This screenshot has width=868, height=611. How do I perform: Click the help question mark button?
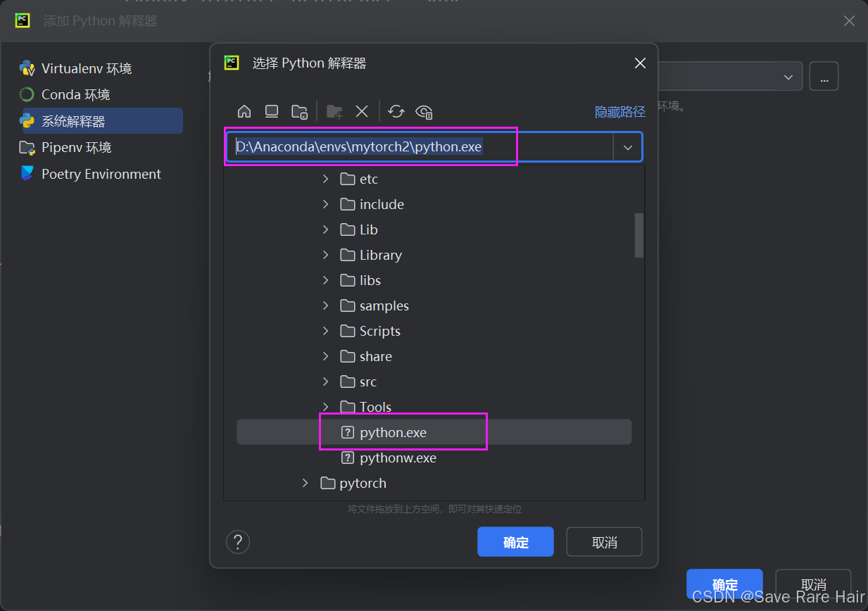(x=238, y=542)
